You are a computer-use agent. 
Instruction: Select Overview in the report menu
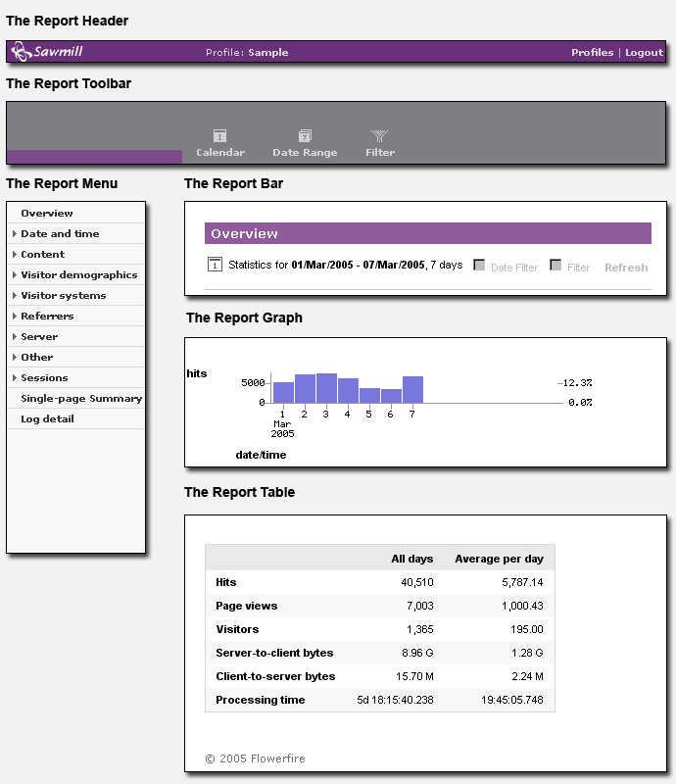(x=47, y=214)
